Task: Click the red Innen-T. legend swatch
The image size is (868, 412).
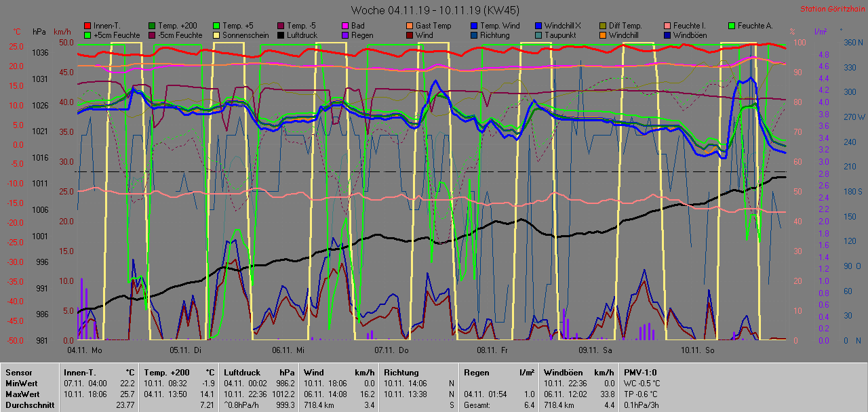Action: point(87,26)
